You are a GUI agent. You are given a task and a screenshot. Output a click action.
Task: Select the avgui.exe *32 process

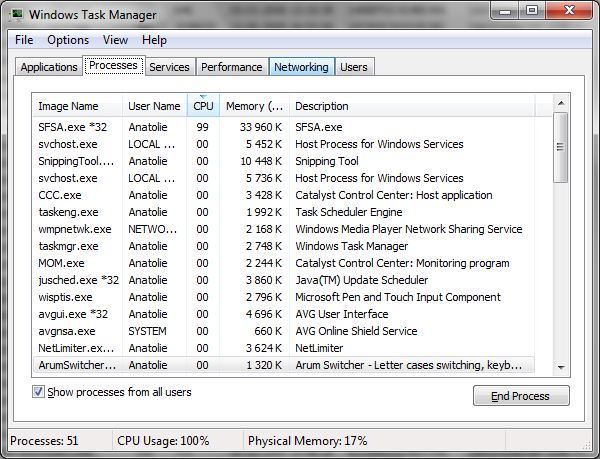point(283,314)
